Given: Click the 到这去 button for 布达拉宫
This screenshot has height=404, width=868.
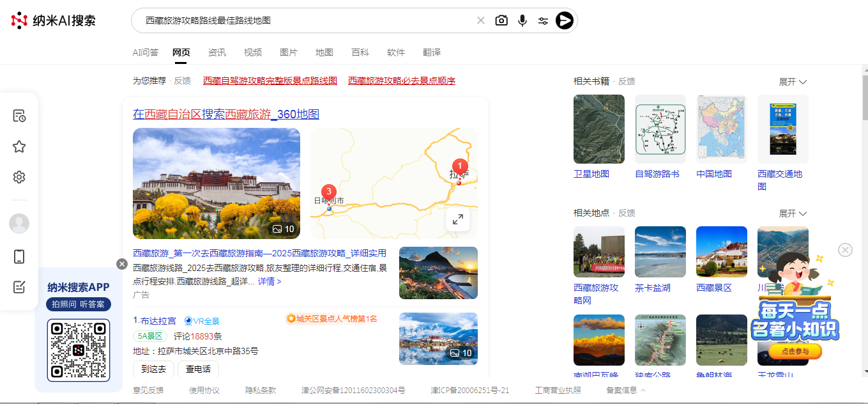Looking at the screenshot, I should (153, 369).
